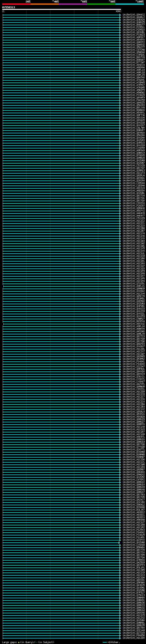Select hit UniRef100_A4ZYP1
Screen dimensions: 146x644
[134, 384]
